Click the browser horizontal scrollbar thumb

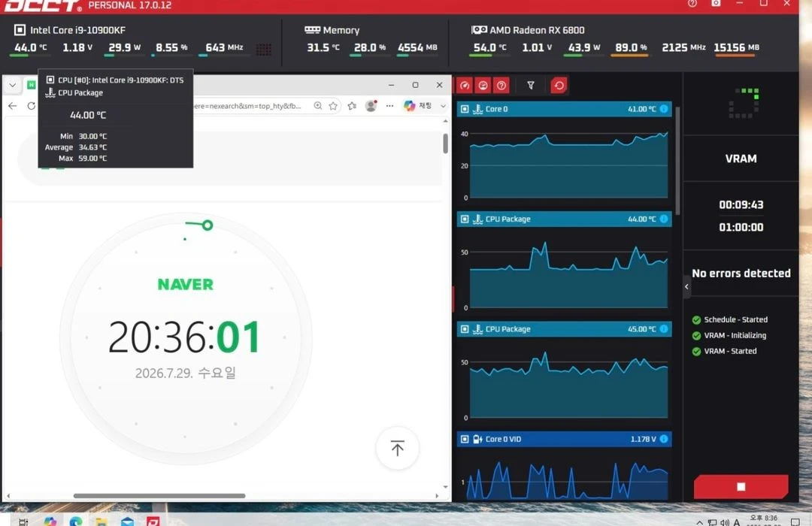(159, 495)
